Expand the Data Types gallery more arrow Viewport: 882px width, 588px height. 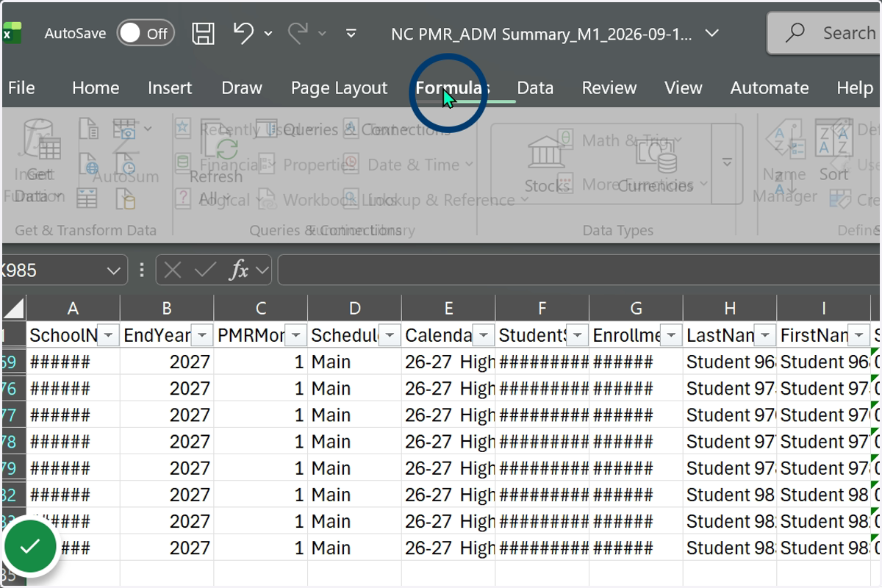coord(727,162)
